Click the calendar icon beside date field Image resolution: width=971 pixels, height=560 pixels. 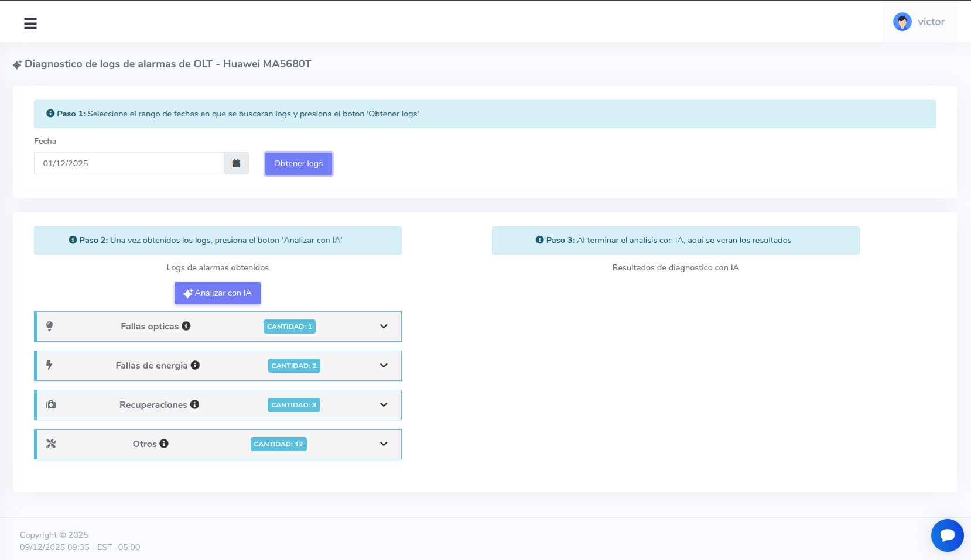(236, 163)
